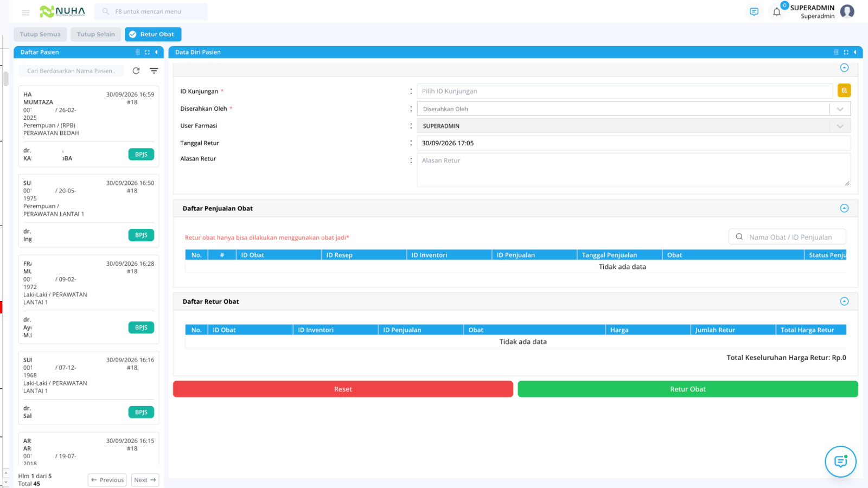Viewport: 868px width, 488px height.
Task: Open the top bar chat messages icon
Action: point(754,12)
